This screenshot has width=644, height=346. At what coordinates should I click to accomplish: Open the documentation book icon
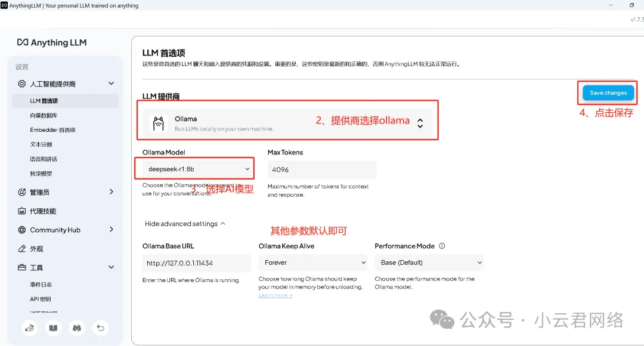[53, 328]
